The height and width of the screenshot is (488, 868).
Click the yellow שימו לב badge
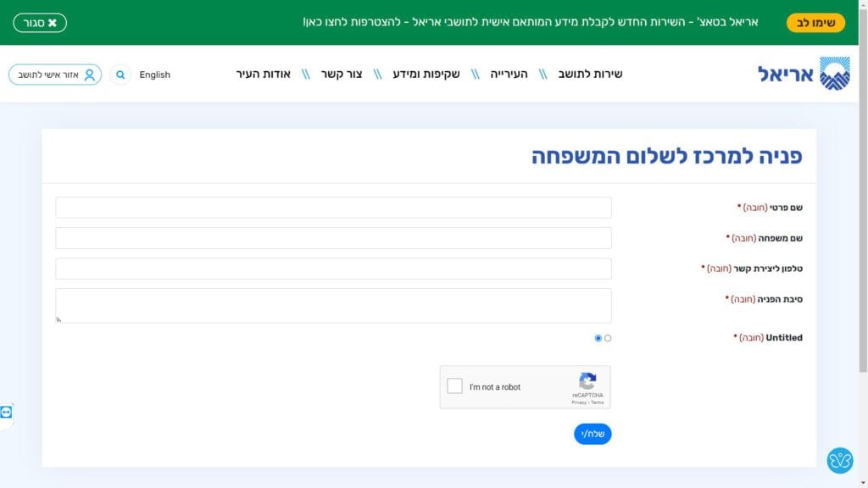click(x=815, y=23)
